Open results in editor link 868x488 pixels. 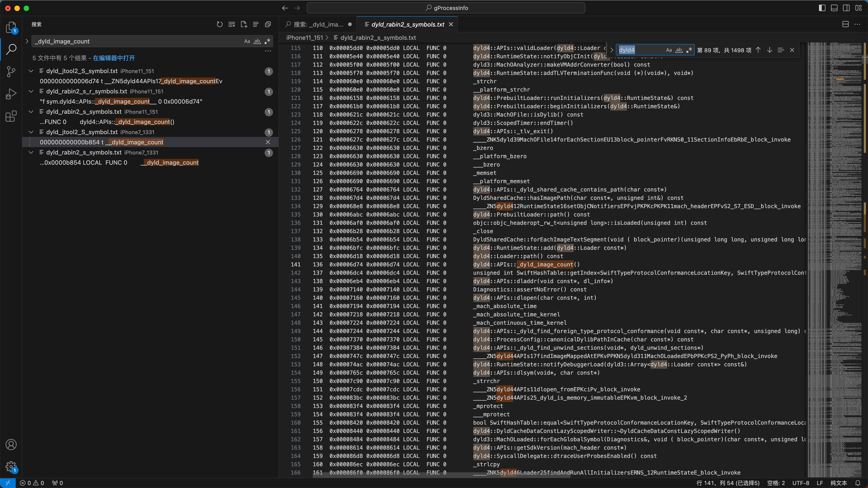tap(114, 58)
